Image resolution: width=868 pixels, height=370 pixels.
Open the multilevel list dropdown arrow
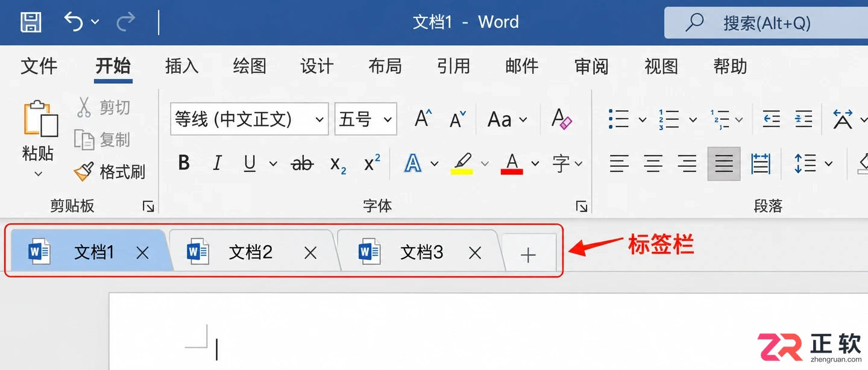739,119
